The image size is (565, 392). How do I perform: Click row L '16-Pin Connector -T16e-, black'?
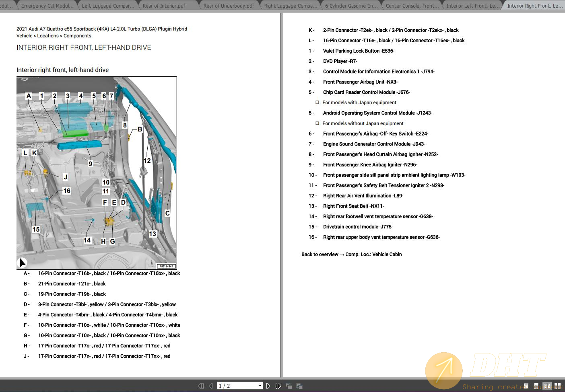click(x=386, y=41)
